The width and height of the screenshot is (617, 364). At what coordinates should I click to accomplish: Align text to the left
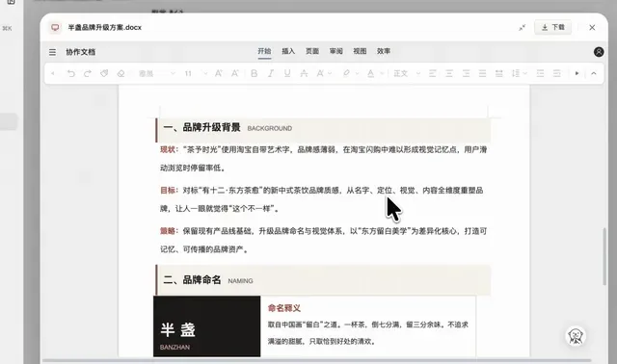(433, 73)
